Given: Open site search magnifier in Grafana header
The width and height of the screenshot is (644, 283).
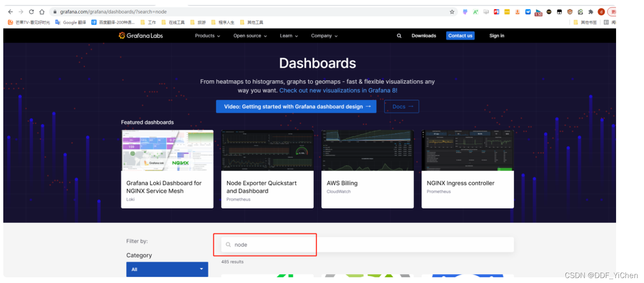Looking at the screenshot, I should point(399,36).
